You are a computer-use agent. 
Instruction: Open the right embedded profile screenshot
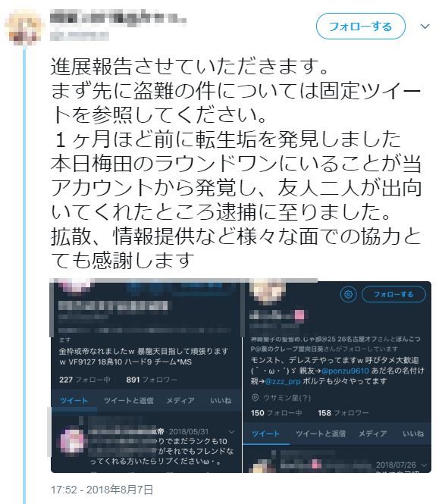pyautogui.click(x=337, y=377)
